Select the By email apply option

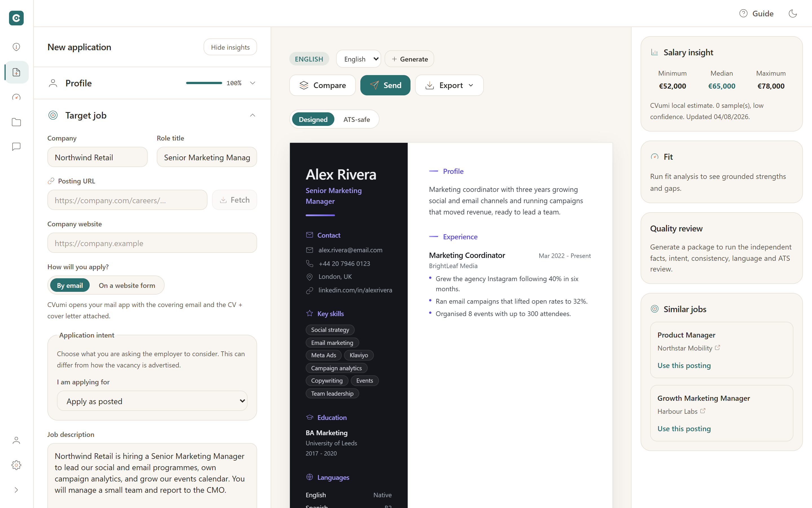pyautogui.click(x=70, y=285)
